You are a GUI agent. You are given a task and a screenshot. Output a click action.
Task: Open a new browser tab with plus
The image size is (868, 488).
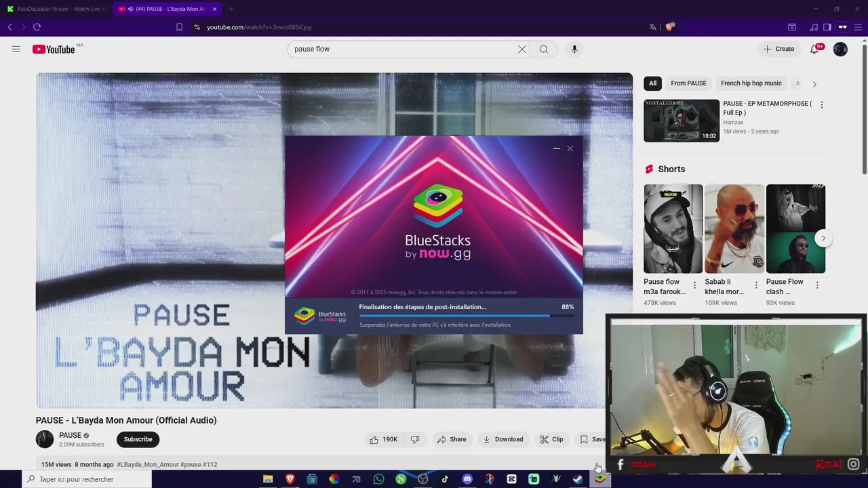pos(231,9)
